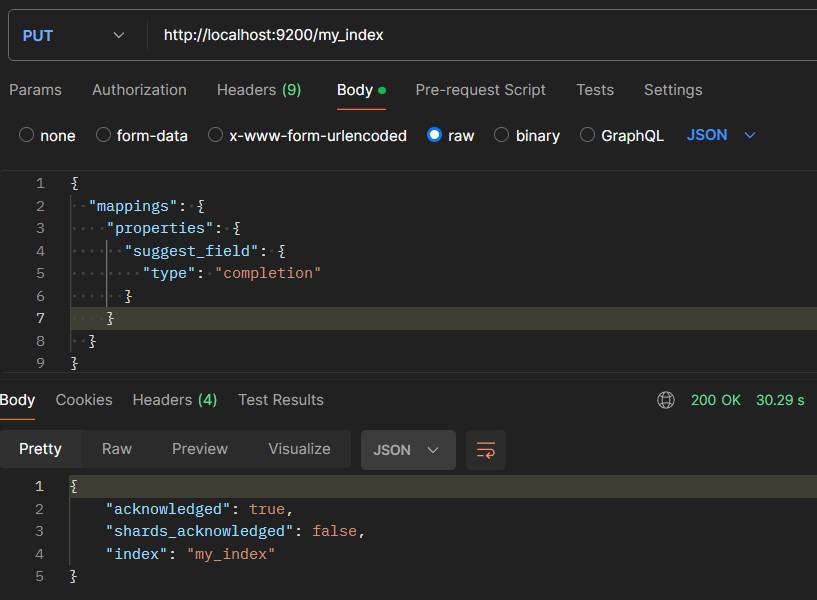
Task: Open the Test Results tab
Action: click(281, 400)
